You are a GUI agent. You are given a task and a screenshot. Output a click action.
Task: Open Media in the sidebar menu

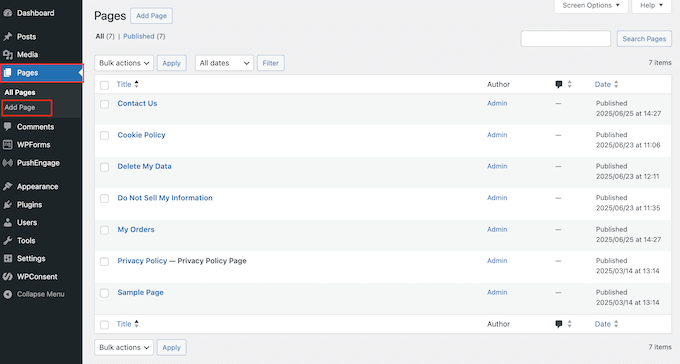tap(27, 55)
